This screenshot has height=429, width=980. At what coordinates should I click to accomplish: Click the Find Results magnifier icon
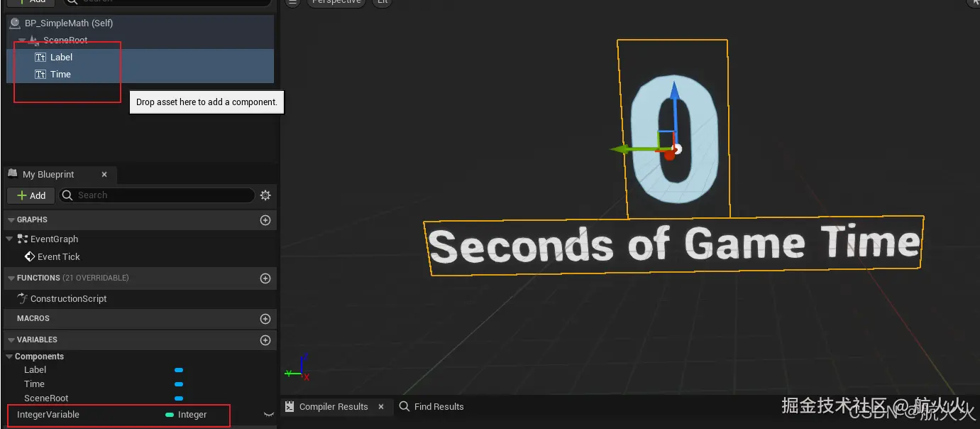(x=404, y=406)
